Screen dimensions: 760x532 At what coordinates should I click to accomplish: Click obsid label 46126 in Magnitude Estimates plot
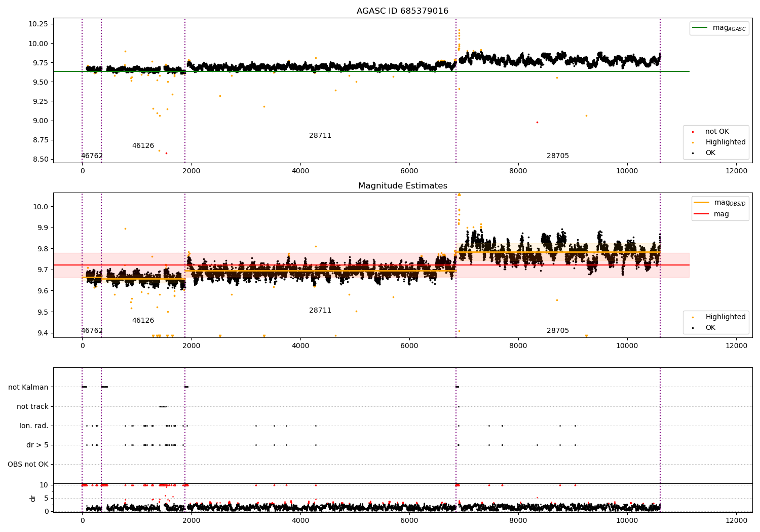click(x=143, y=321)
